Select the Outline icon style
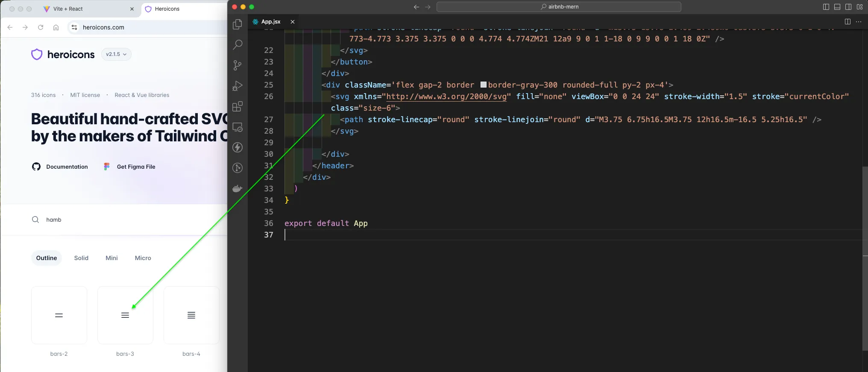Image resolution: width=868 pixels, height=372 pixels. (x=47, y=258)
